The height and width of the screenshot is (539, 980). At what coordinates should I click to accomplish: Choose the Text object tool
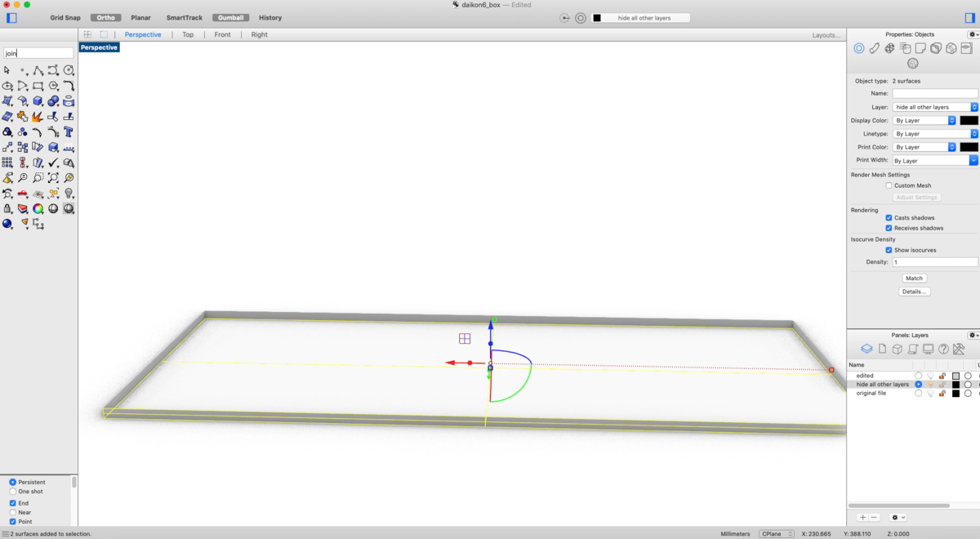pyautogui.click(x=69, y=131)
